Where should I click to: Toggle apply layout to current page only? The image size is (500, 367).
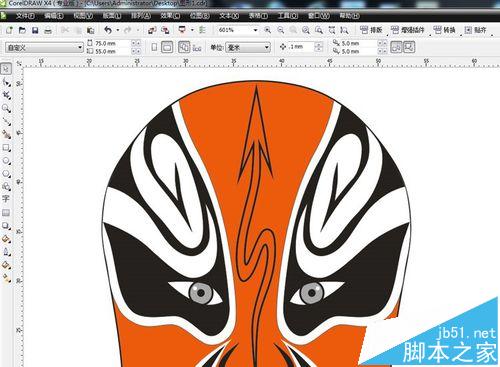tap(197, 48)
